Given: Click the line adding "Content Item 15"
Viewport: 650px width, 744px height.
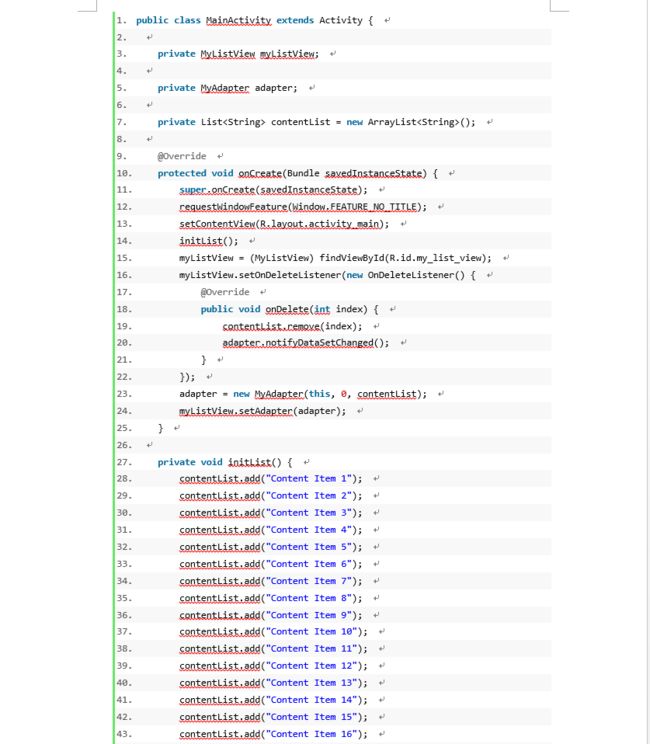Looking at the screenshot, I should [274, 717].
